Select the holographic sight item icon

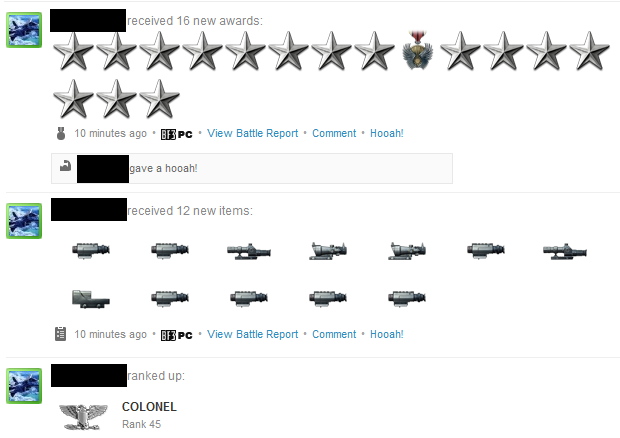[x=91, y=298]
